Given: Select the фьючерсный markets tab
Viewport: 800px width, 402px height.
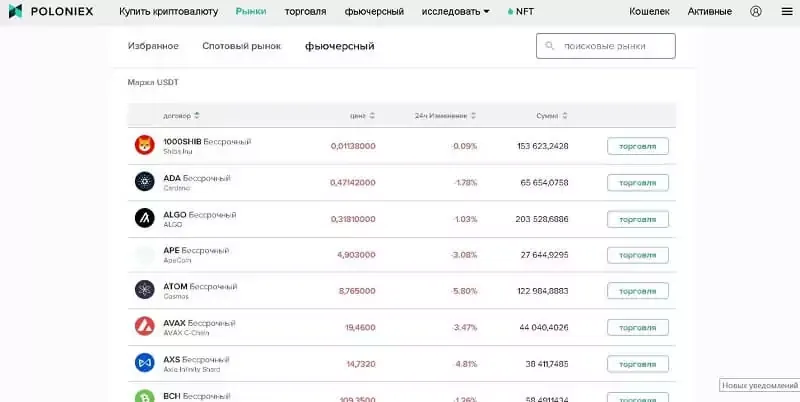Looking at the screenshot, I should (340, 46).
